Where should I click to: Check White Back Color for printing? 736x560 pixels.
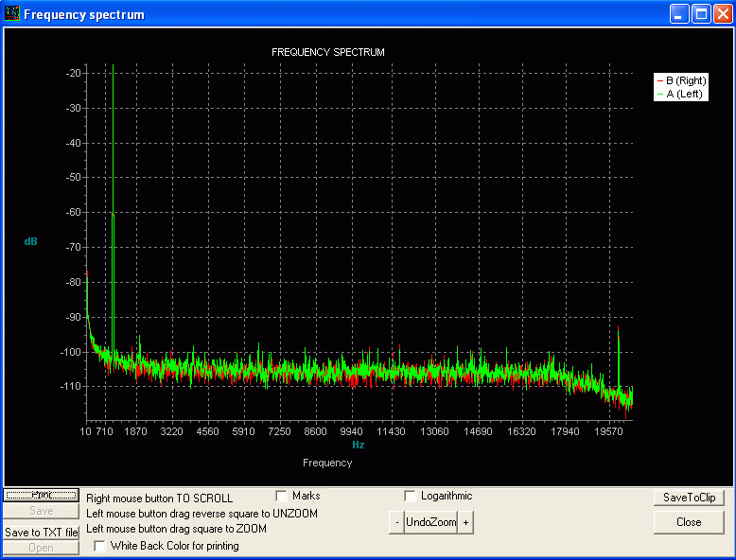click(x=99, y=546)
